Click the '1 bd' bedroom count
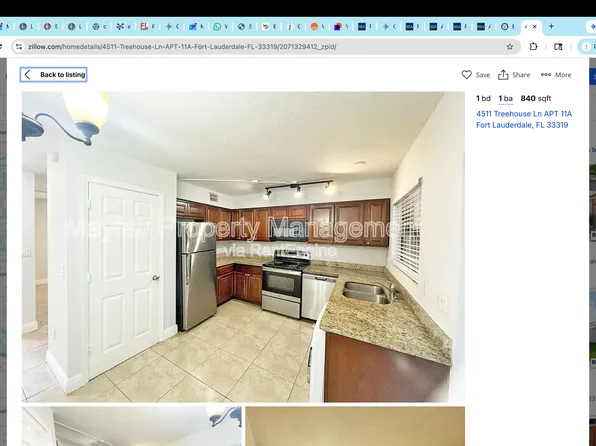The image size is (596, 446). (x=483, y=98)
